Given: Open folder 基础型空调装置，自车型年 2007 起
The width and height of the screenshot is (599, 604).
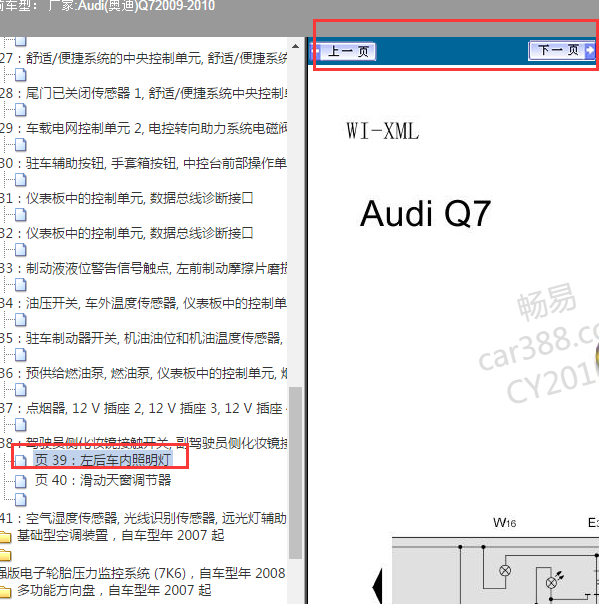Looking at the screenshot, I should pos(120,535).
